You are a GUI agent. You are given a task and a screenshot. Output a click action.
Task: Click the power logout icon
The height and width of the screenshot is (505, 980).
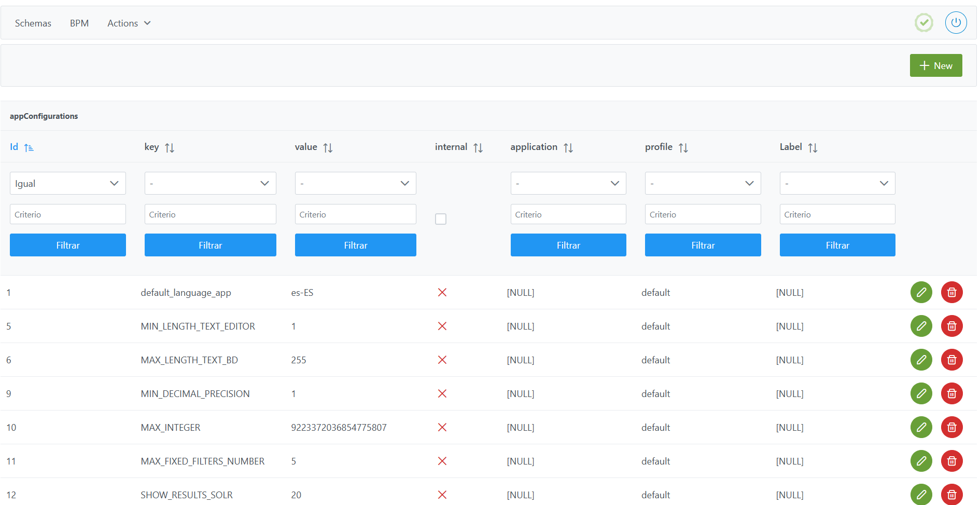[956, 23]
